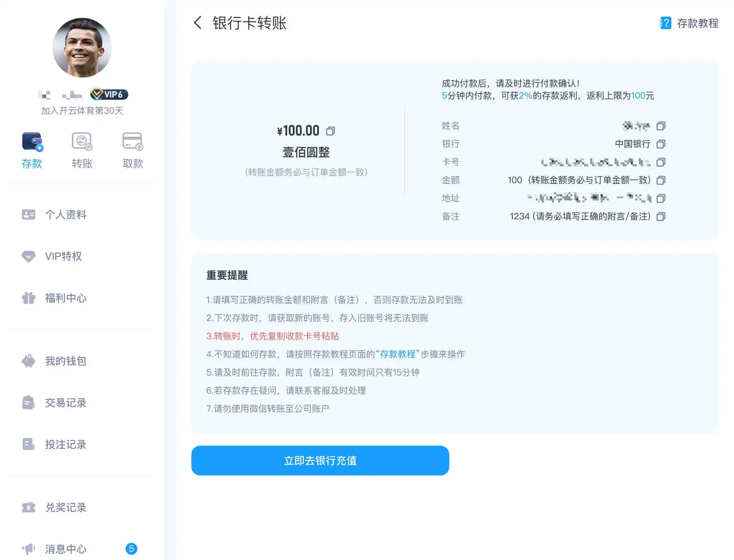Open the VIP特权 page

63,256
